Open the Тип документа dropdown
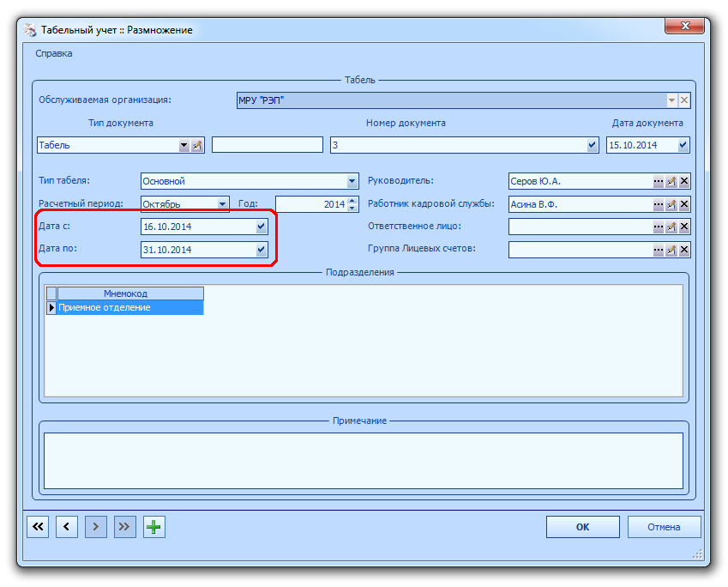Screen dimensions: 728x587 click(x=184, y=145)
